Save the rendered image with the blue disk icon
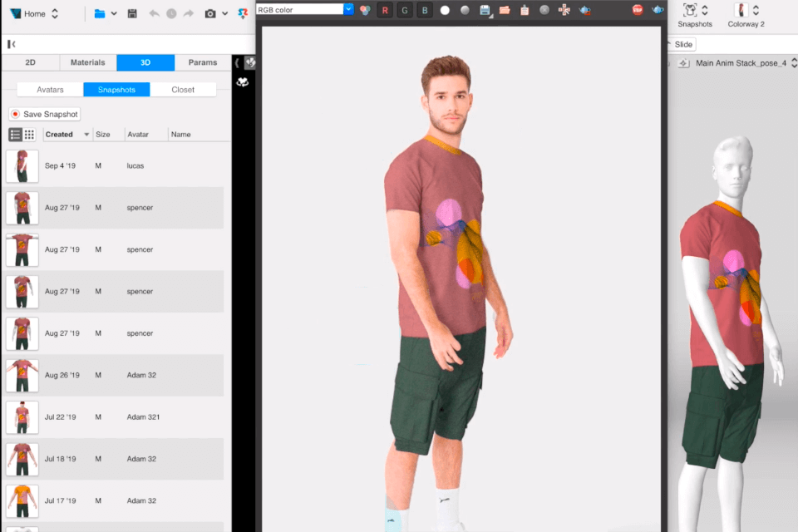Screen dimensions: 798x532 (485, 10)
